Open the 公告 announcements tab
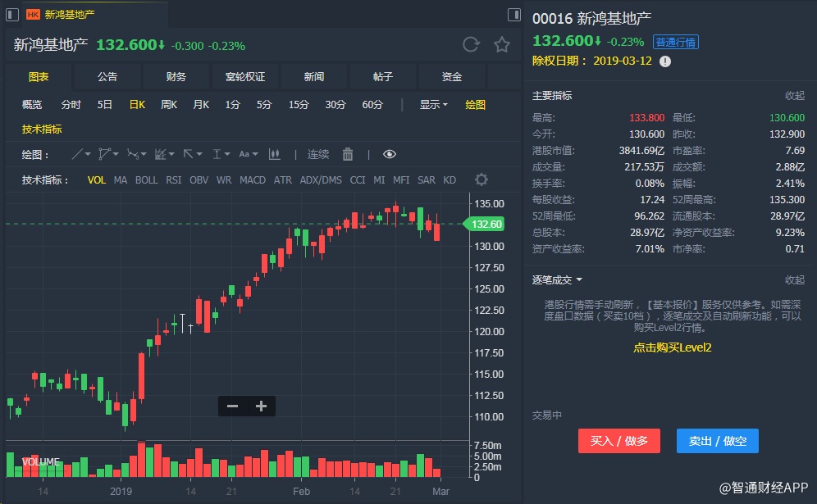 pos(107,76)
